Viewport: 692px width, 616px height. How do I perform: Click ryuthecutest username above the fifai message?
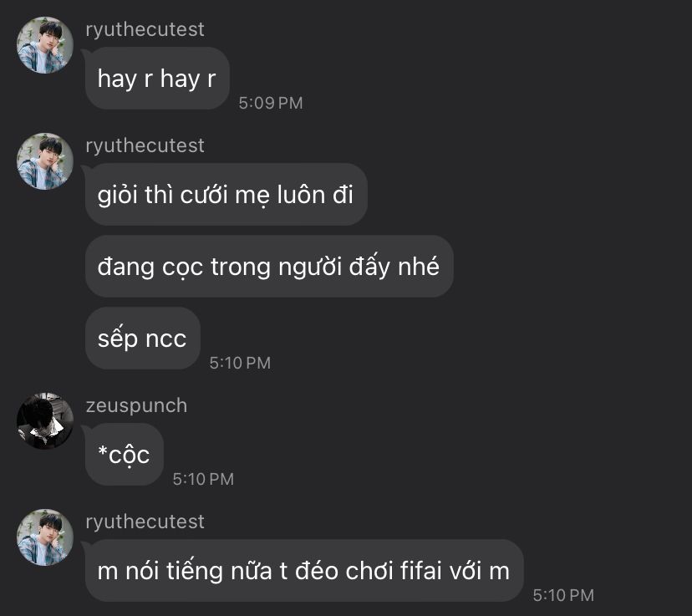(x=145, y=522)
